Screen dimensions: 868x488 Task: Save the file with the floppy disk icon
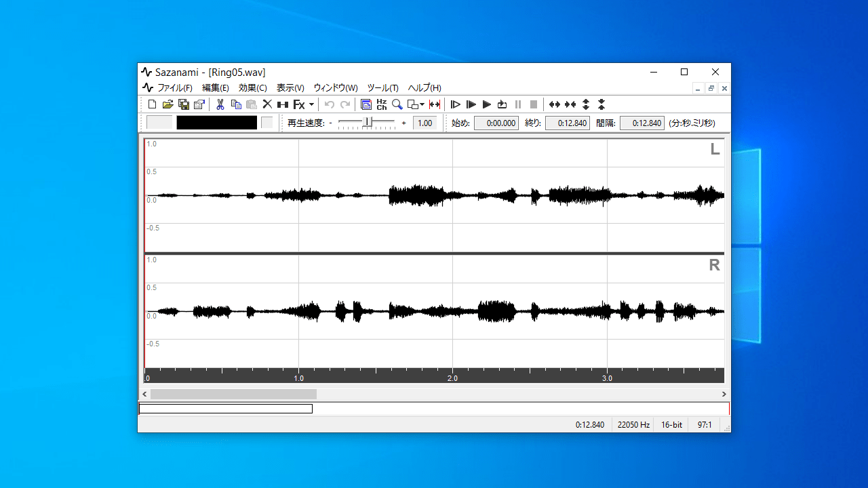pyautogui.click(x=183, y=104)
